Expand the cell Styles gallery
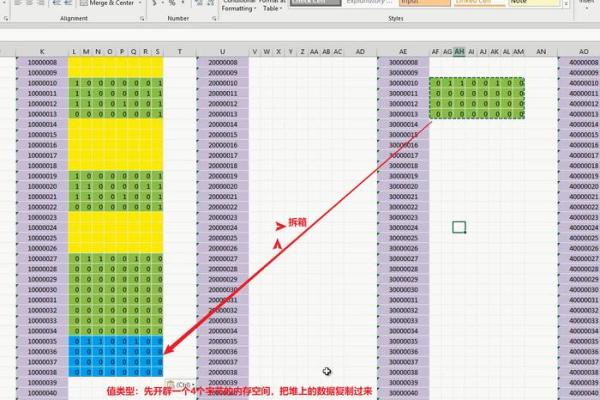 (566, 4)
